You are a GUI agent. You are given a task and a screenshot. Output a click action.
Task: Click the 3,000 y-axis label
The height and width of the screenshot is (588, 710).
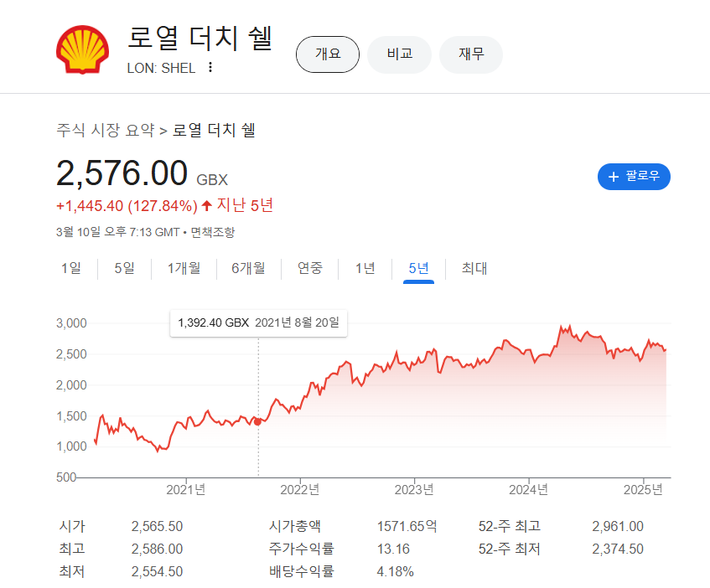[x=71, y=323]
